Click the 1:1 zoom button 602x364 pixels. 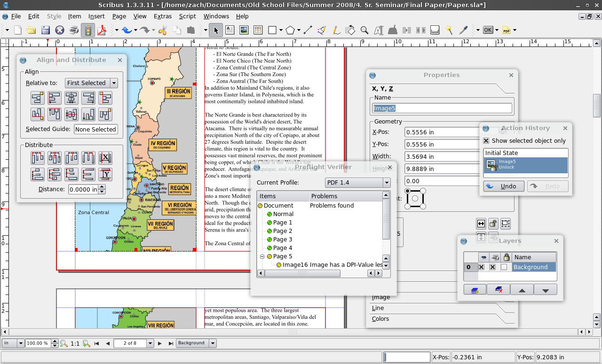75,343
